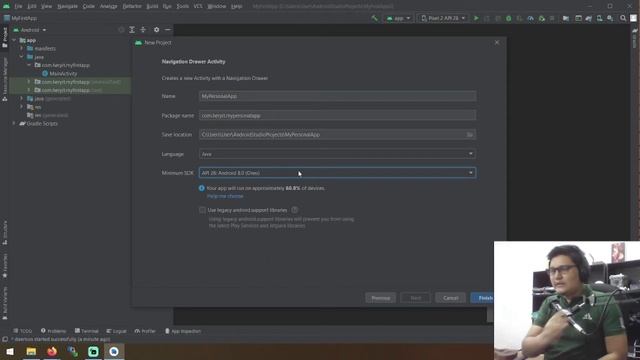Hide the Project panel with the minus icon
Viewport: 640px width, 360px height.
point(168,30)
